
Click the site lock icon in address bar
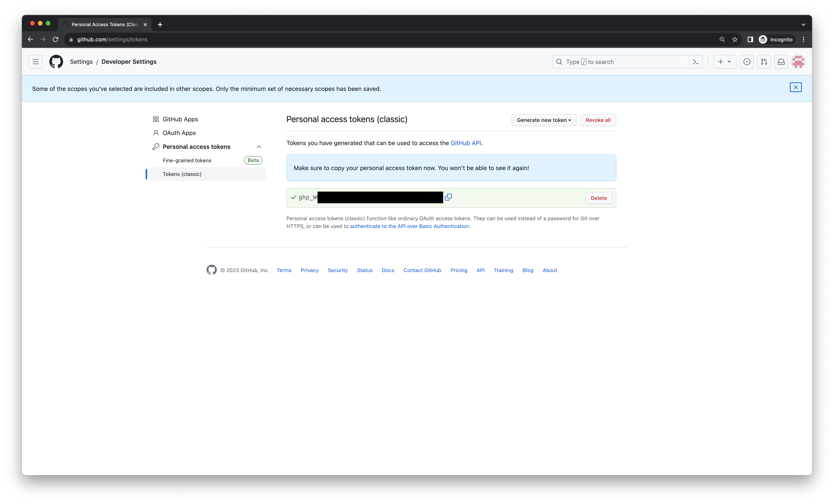[x=71, y=39]
